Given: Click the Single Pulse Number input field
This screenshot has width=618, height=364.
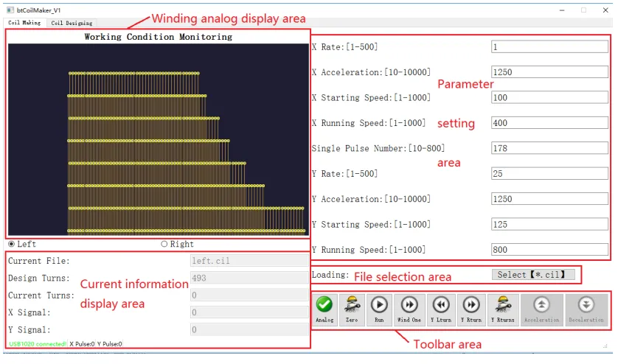Looking at the screenshot, I should pos(549,148).
